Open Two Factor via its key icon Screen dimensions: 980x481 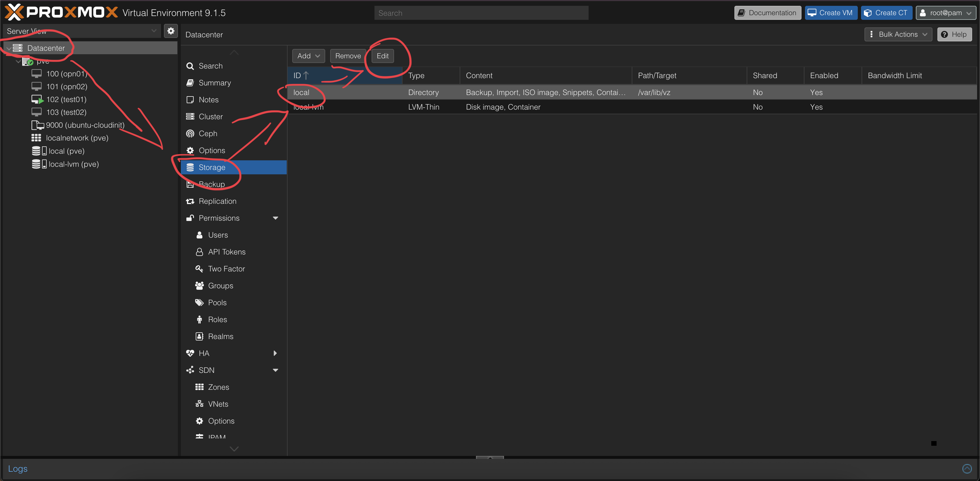click(x=199, y=269)
